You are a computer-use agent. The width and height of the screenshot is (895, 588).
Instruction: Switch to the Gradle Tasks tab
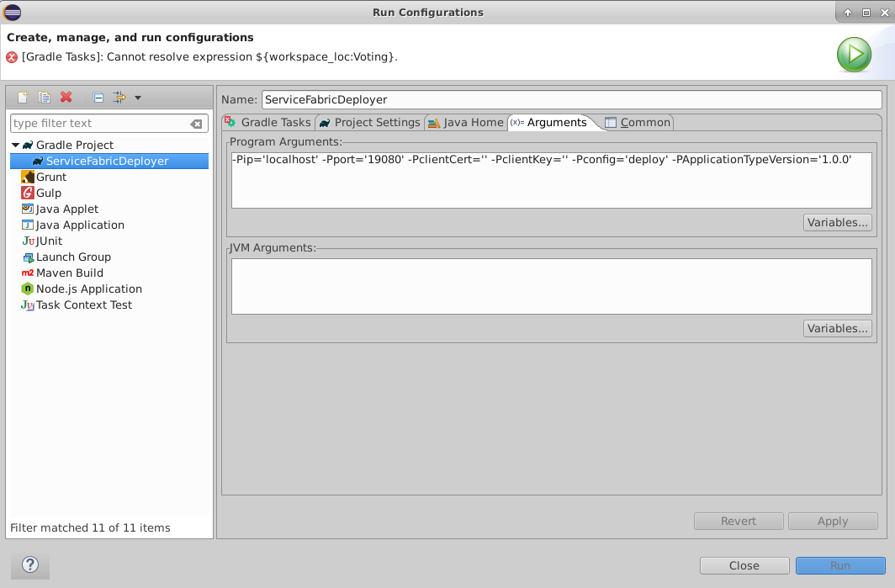click(x=267, y=122)
